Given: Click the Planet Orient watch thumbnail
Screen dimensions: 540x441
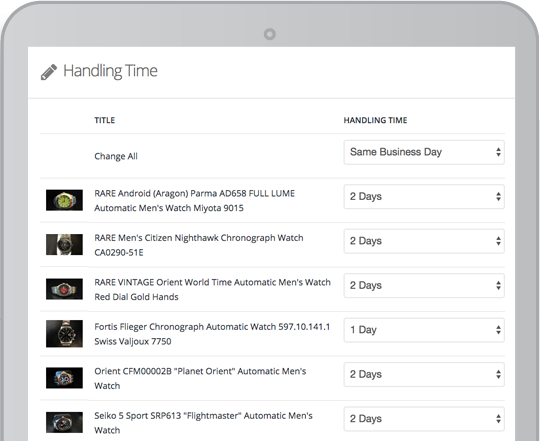Looking at the screenshot, I should tap(64, 378).
